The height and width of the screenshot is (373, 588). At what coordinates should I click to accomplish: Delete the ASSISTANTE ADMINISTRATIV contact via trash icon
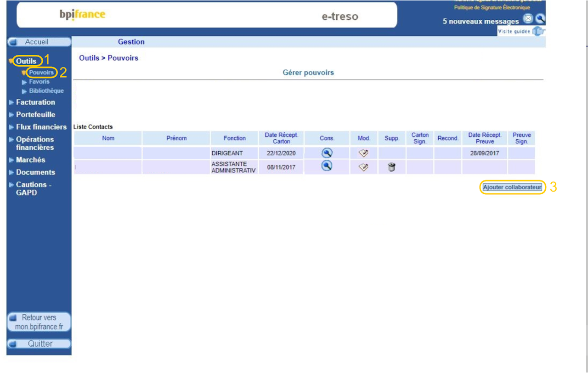(x=391, y=167)
